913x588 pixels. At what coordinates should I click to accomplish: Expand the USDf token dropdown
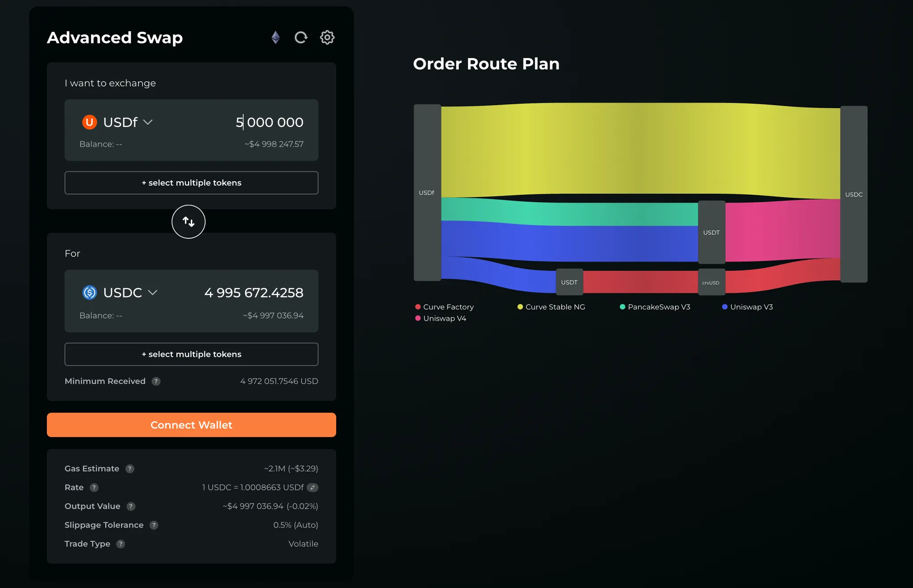(148, 122)
